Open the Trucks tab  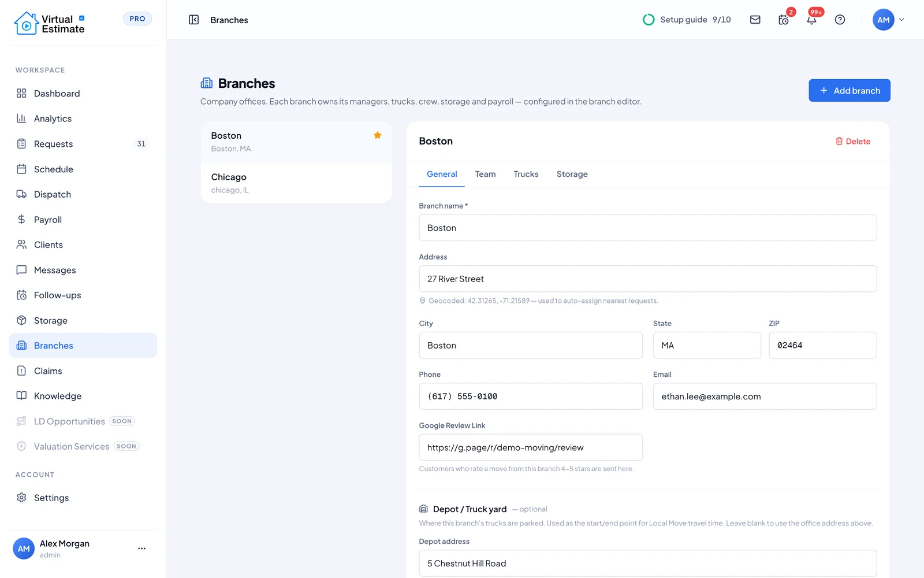pos(526,174)
